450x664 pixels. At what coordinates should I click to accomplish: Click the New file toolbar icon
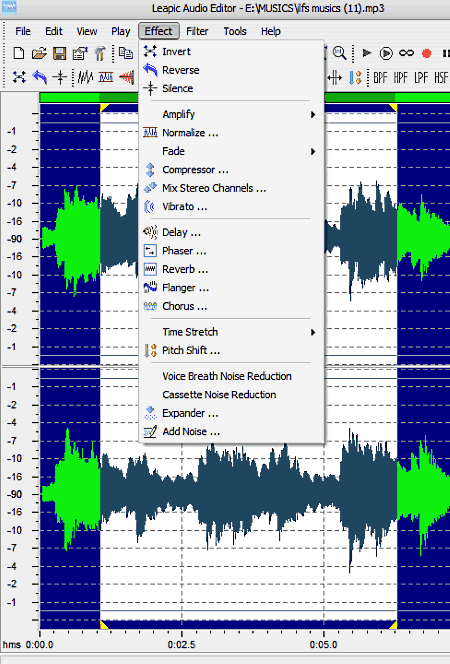coord(19,53)
